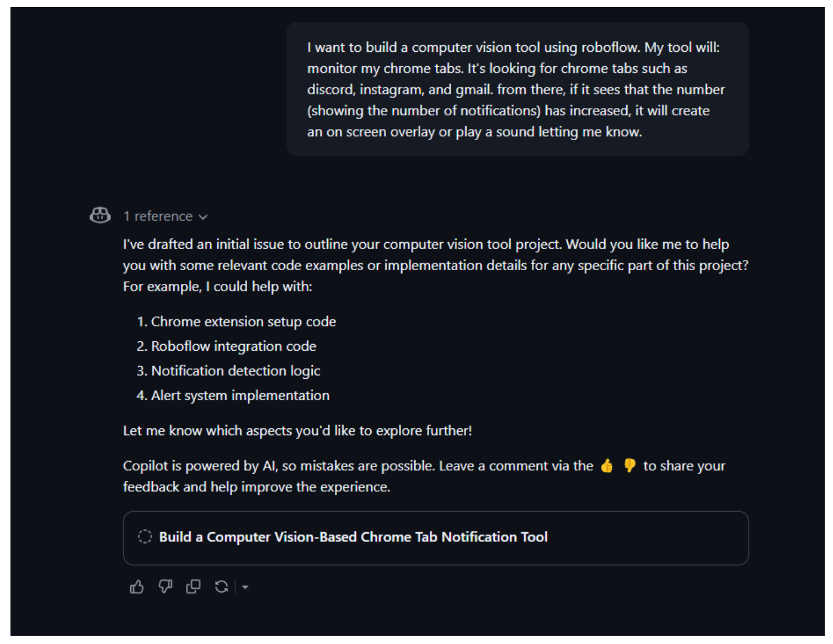Click 'Roboflow integration code' list item
This screenshot has height=644, width=833.
234,346
